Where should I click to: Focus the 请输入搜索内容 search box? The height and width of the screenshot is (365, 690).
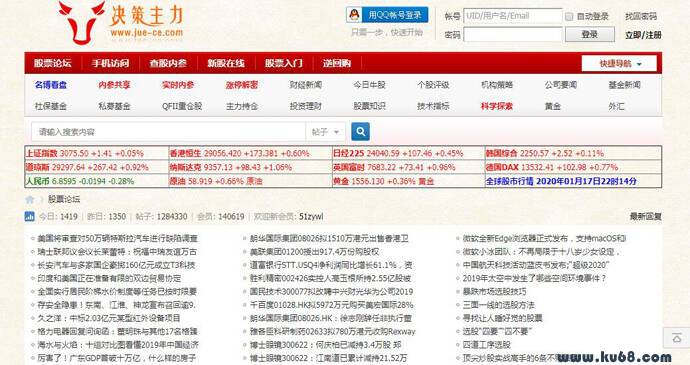169,132
